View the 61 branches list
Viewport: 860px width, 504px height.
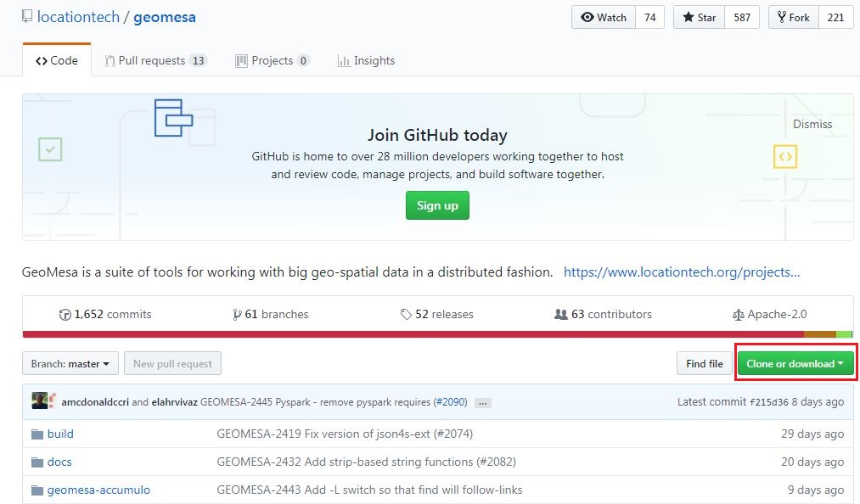tap(271, 314)
